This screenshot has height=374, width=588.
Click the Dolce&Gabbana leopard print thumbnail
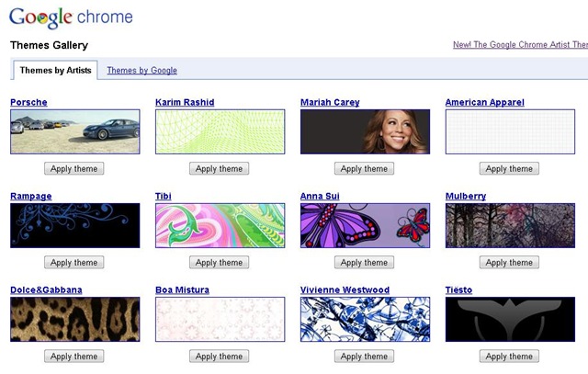click(75, 319)
